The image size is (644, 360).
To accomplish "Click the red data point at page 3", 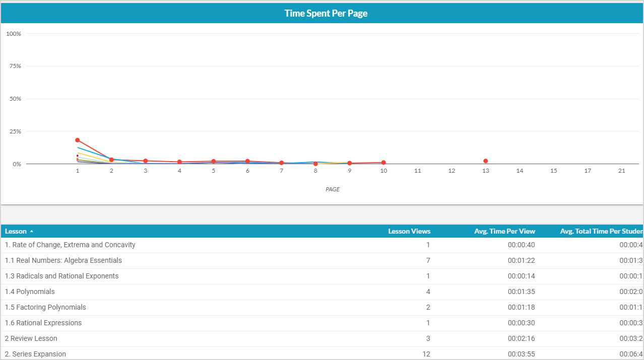I will [146, 161].
